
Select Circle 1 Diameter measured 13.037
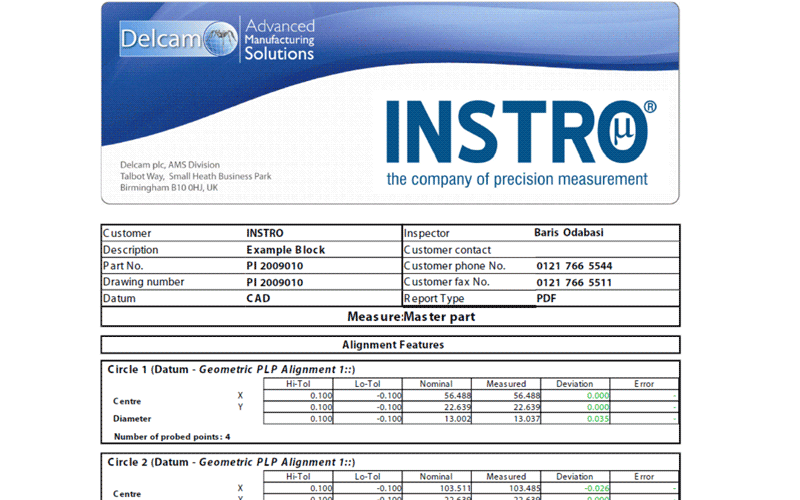pyautogui.click(x=527, y=419)
